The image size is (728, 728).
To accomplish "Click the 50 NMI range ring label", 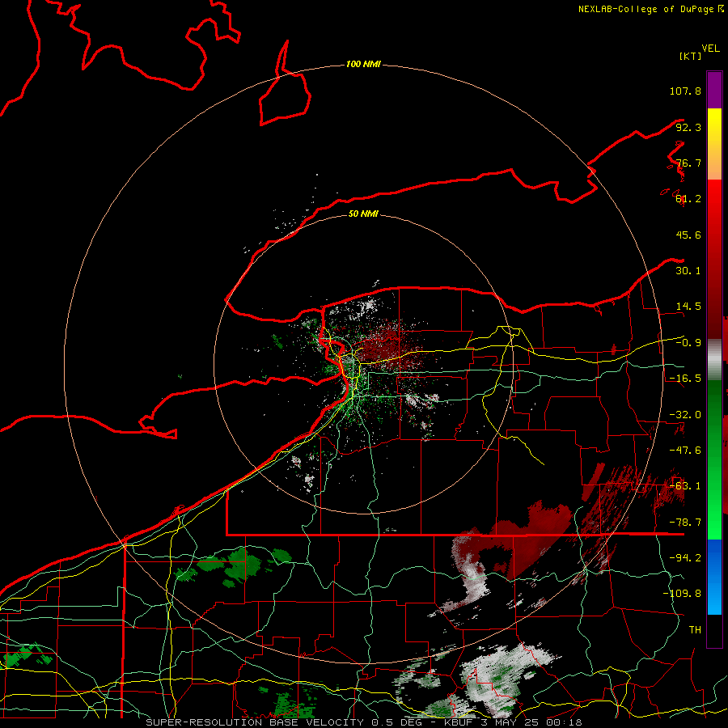I will click(x=363, y=214).
